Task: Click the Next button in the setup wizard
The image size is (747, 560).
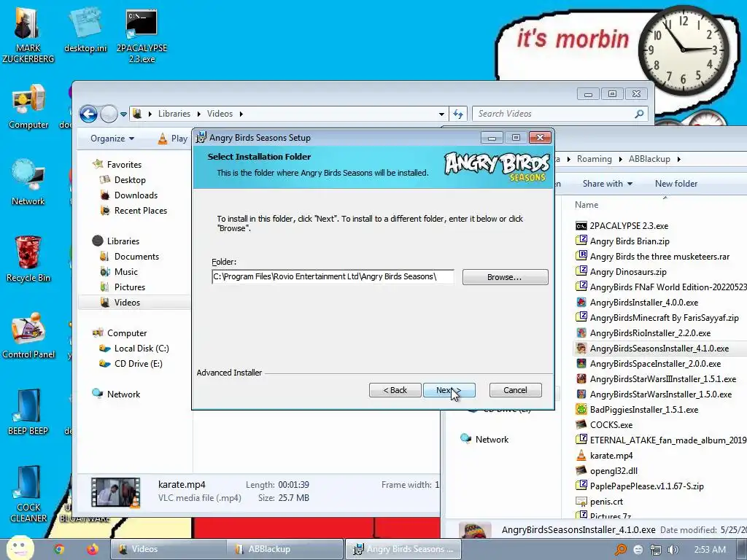Action: [449, 390]
